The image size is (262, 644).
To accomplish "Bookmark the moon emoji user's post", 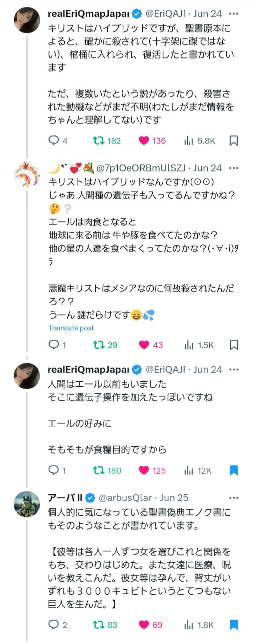I will [234, 345].
